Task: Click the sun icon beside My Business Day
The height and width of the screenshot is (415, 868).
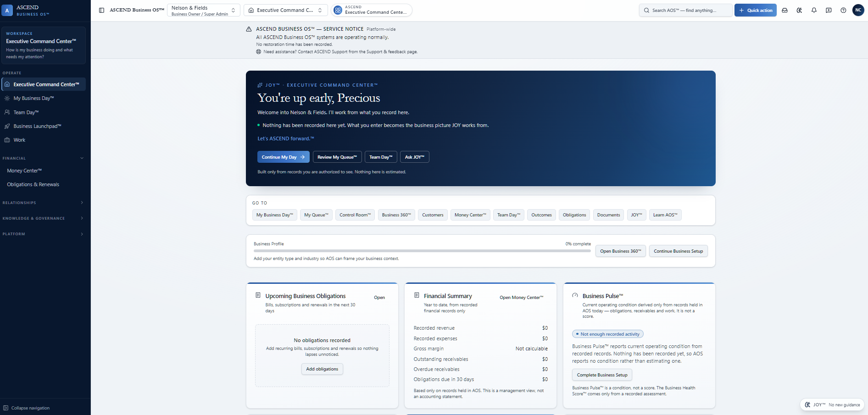Action: [x=7, y=98]
